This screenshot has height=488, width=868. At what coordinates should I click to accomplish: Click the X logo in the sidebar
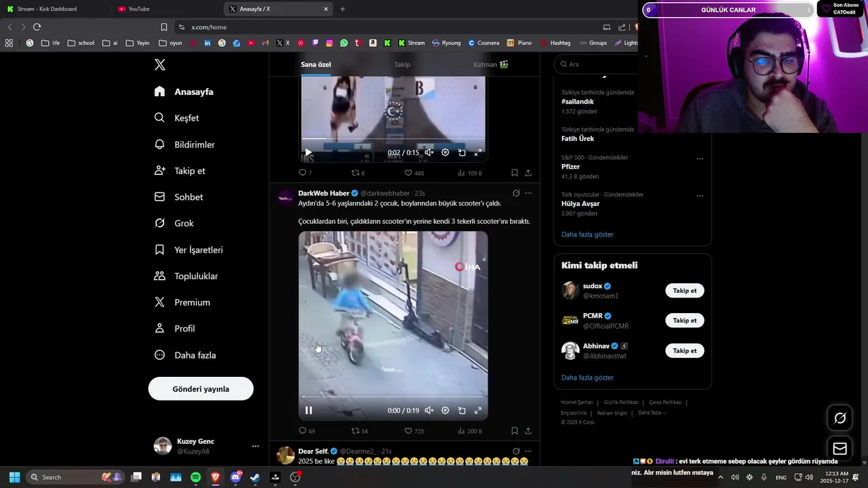(x=160, y=65)
